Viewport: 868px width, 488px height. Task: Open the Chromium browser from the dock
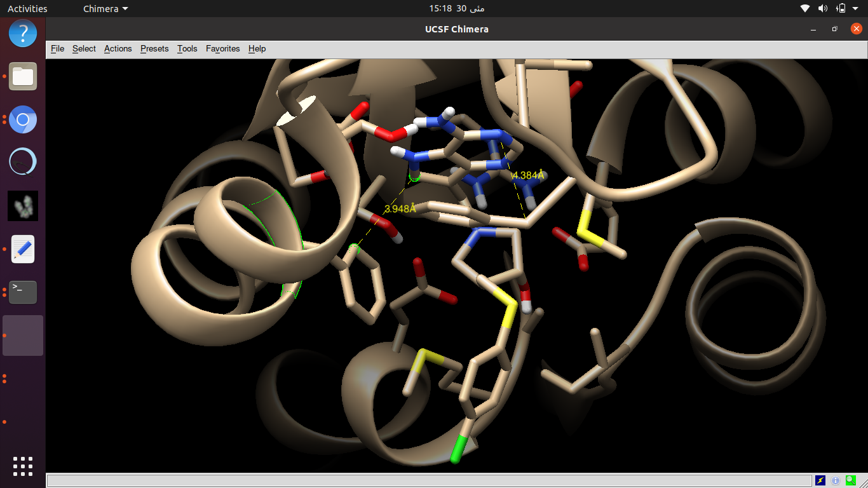coord(23,119)
